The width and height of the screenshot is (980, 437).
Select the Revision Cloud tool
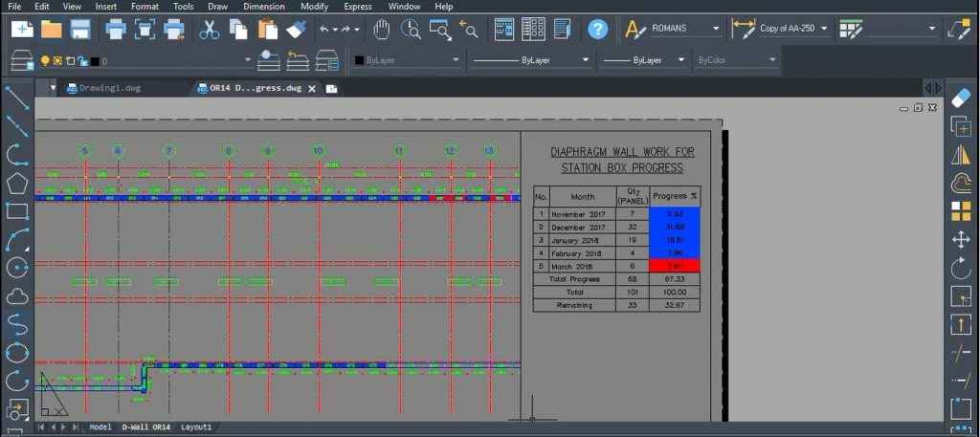pyautogui.click(x=16, y=295)
